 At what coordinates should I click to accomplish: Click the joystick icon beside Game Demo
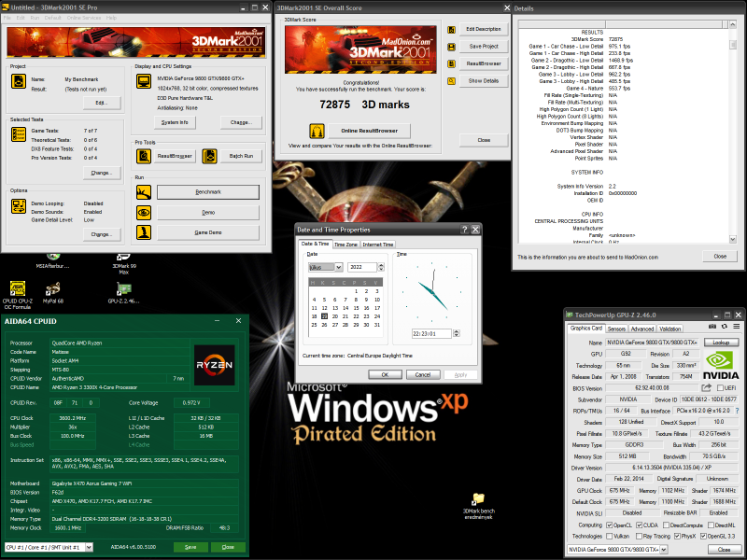click(144, 232)
